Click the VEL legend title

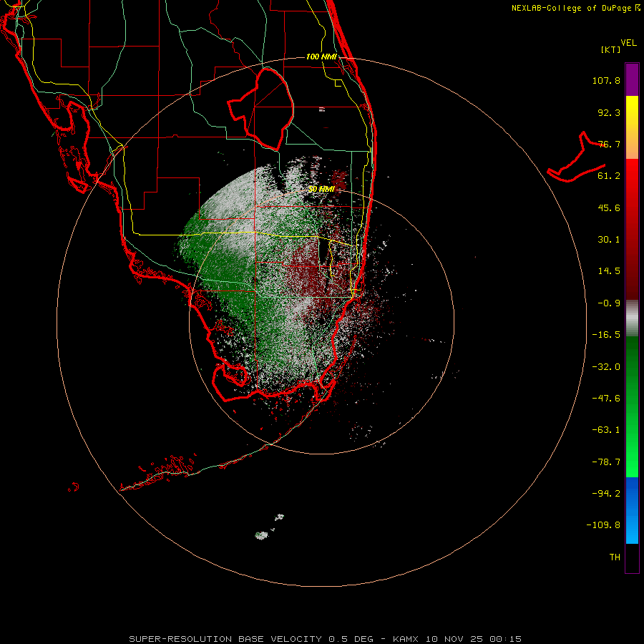628,43
